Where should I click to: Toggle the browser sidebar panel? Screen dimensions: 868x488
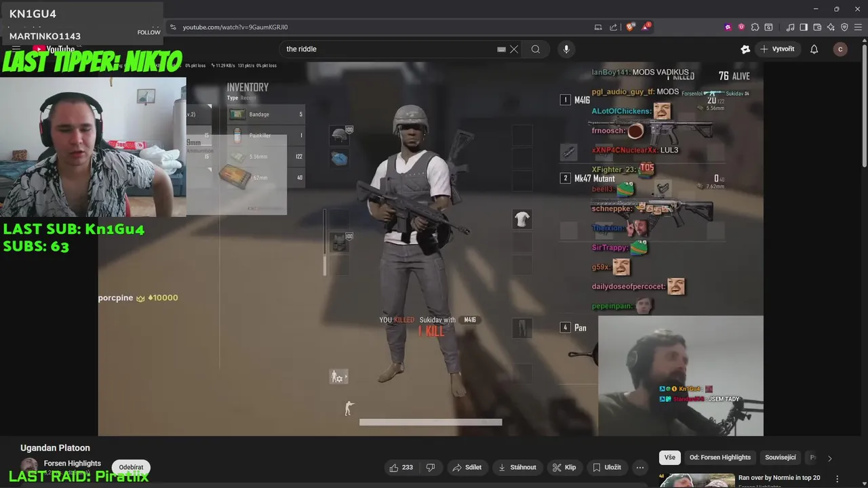(x=804, y=27)
